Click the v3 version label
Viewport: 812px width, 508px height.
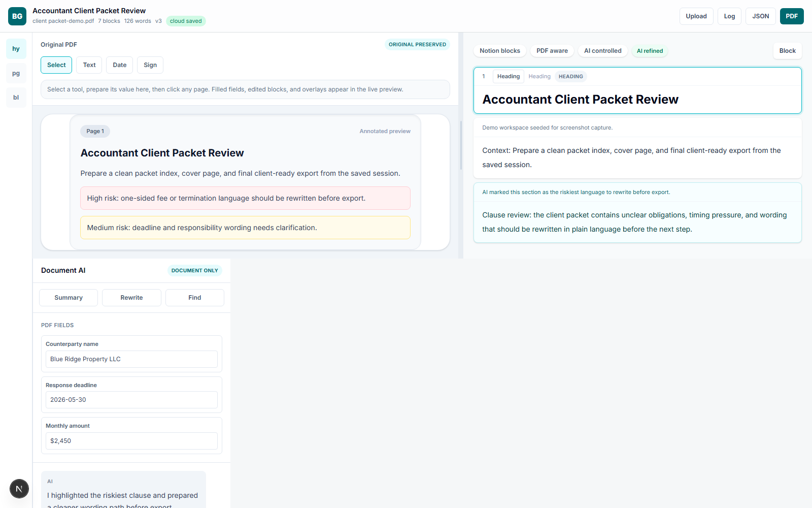pos(158,21)
